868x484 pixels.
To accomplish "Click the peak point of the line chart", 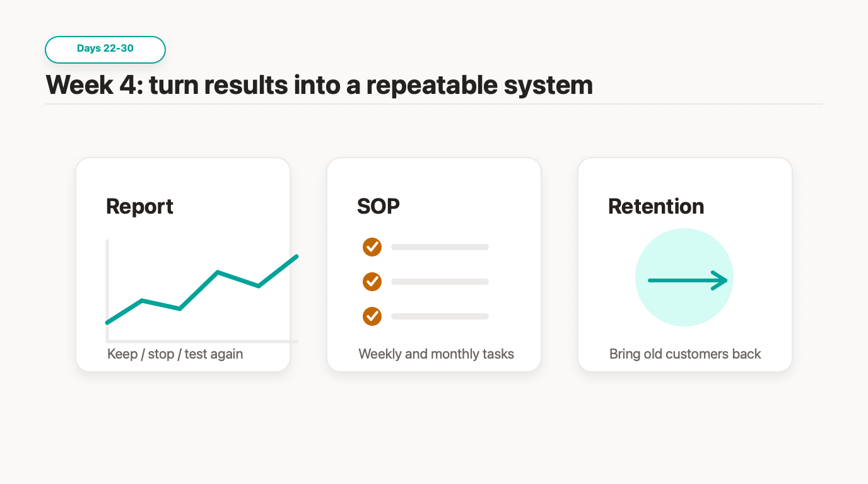I will (296, 256).
